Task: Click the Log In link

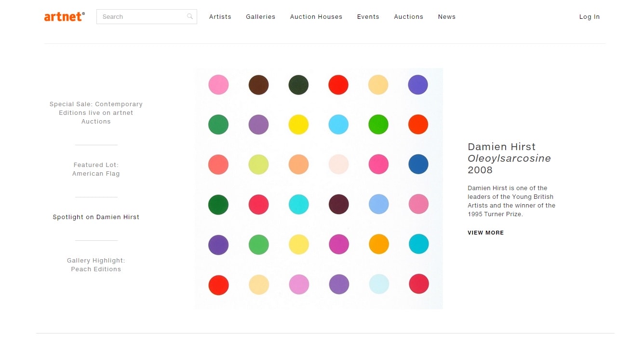Action: tap(589, 16)
